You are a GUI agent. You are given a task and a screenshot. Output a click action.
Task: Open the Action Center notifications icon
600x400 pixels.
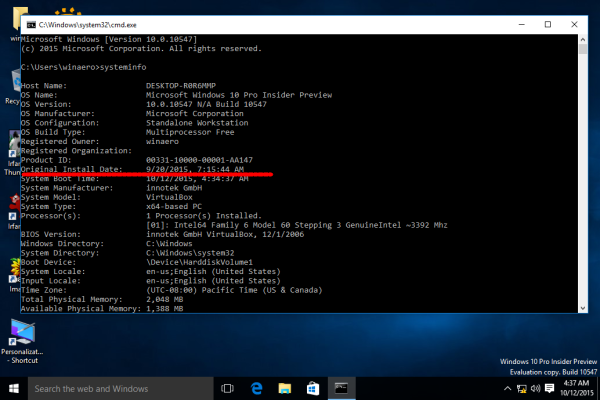pos(549,389)
